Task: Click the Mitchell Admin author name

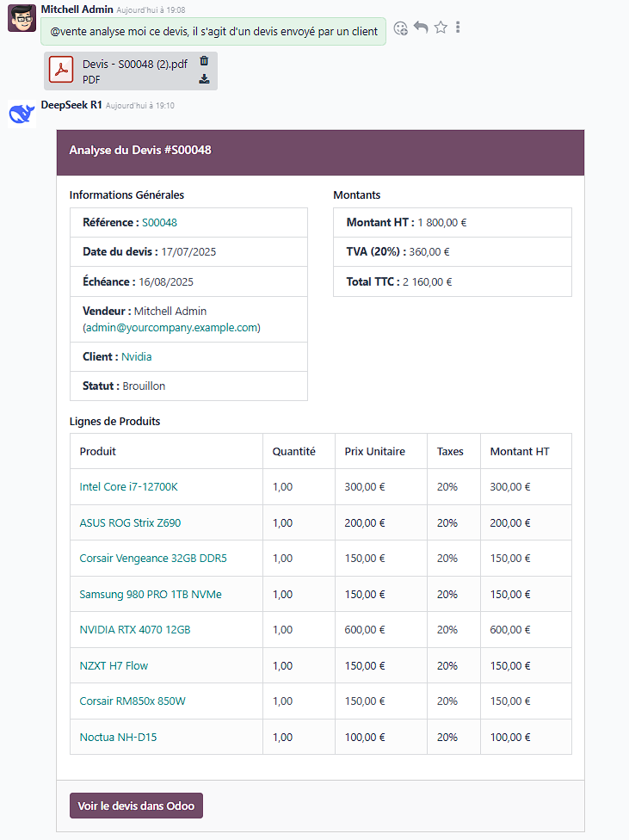Action: 77,9
